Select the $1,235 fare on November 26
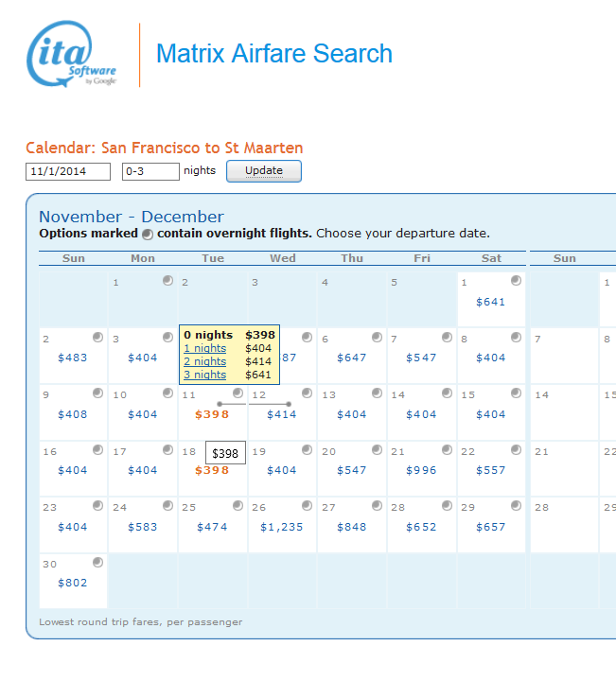Viewport: 616px width, 681px height. pos(282,527)
